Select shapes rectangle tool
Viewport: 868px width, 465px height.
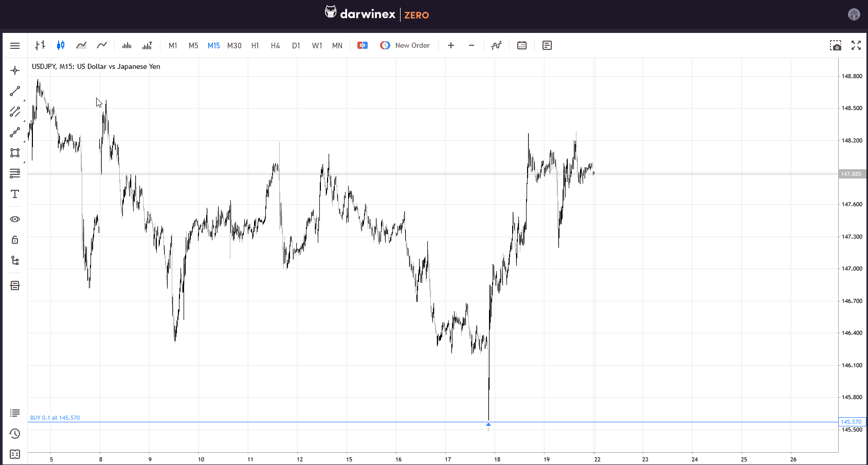(15, 153)
